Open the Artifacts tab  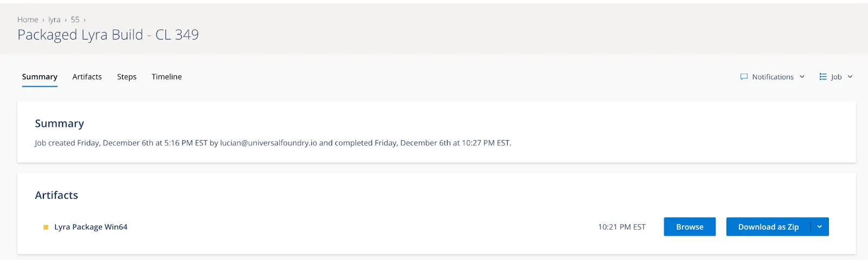[87, 77]
